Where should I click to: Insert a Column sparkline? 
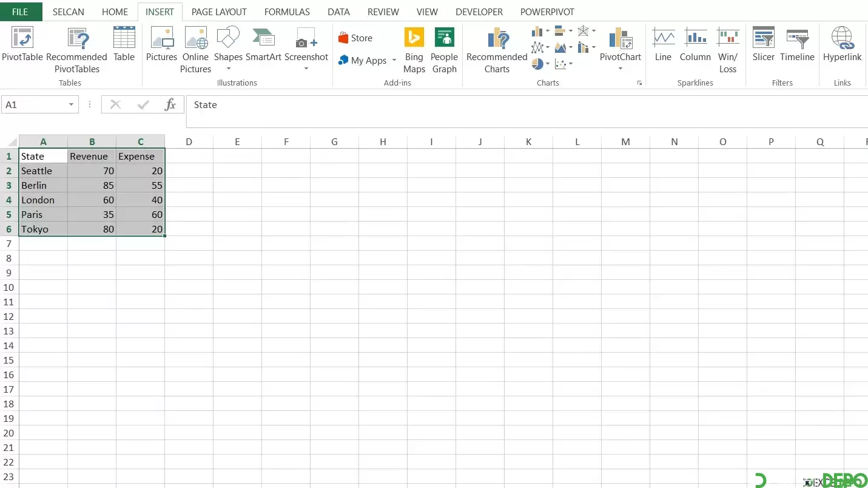(x=695, y=44)
